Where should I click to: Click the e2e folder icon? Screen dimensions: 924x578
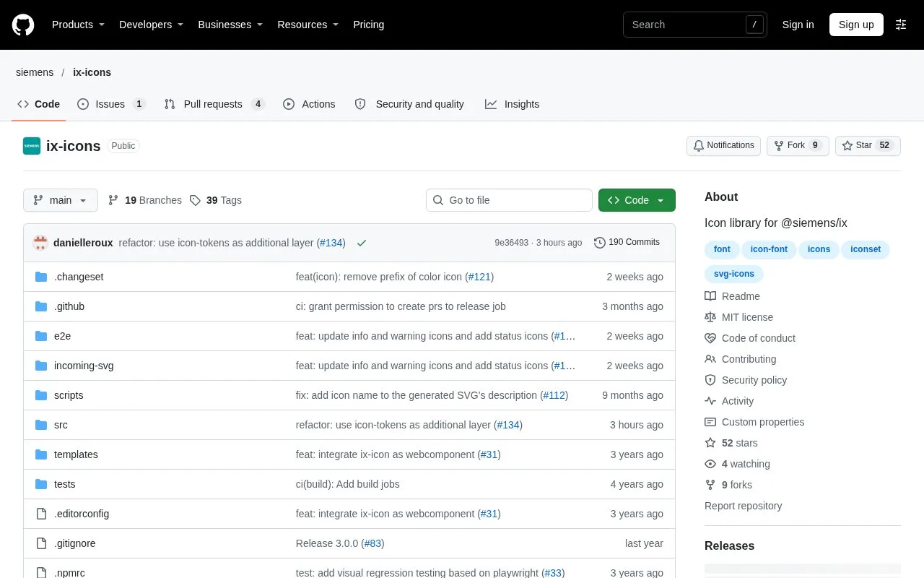pos(41,336)
